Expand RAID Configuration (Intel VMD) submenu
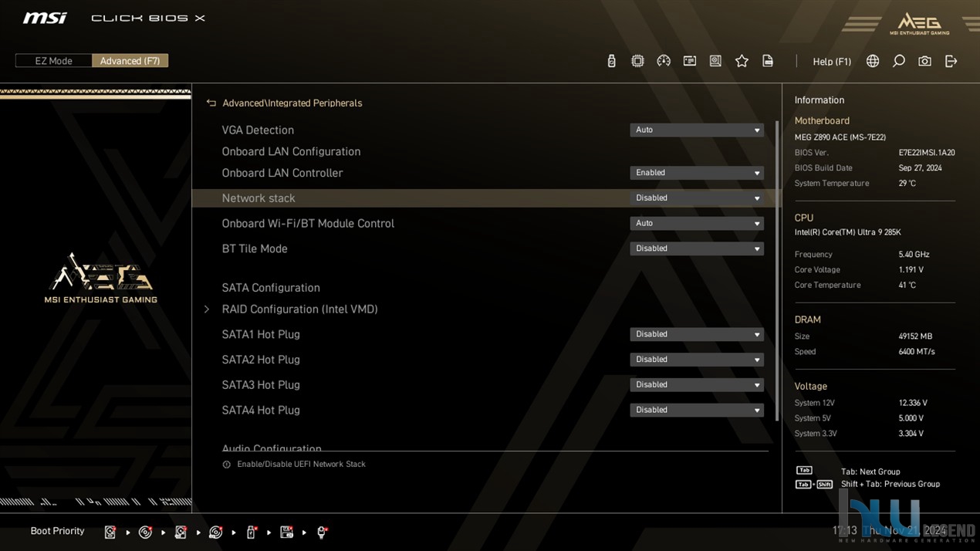 click(299, 309)
